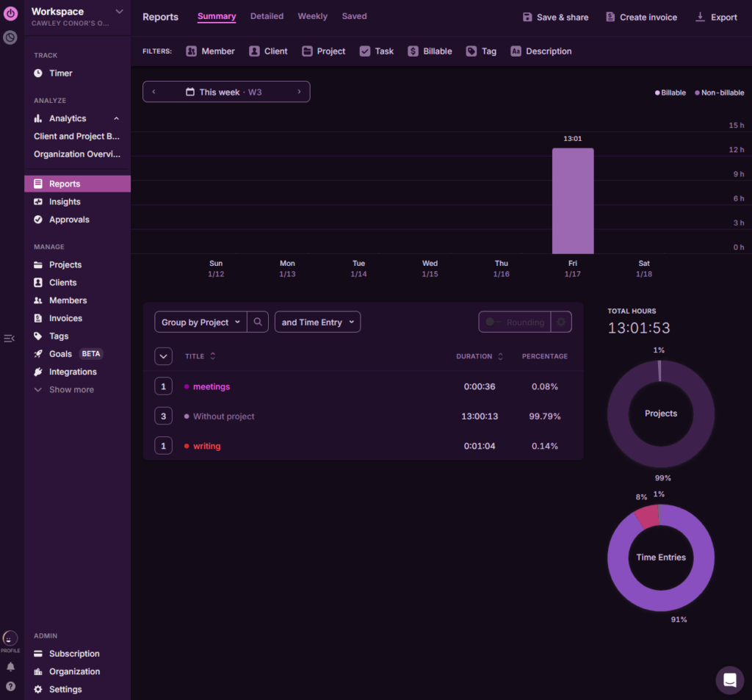Open the notifications bell icon
This screenshot has height=700, width=752.
[x=10, y=667]
